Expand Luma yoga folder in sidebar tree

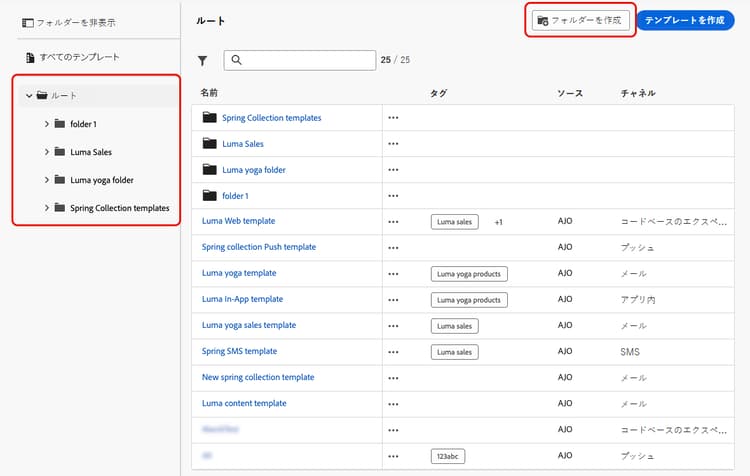[x=47, y=180]
